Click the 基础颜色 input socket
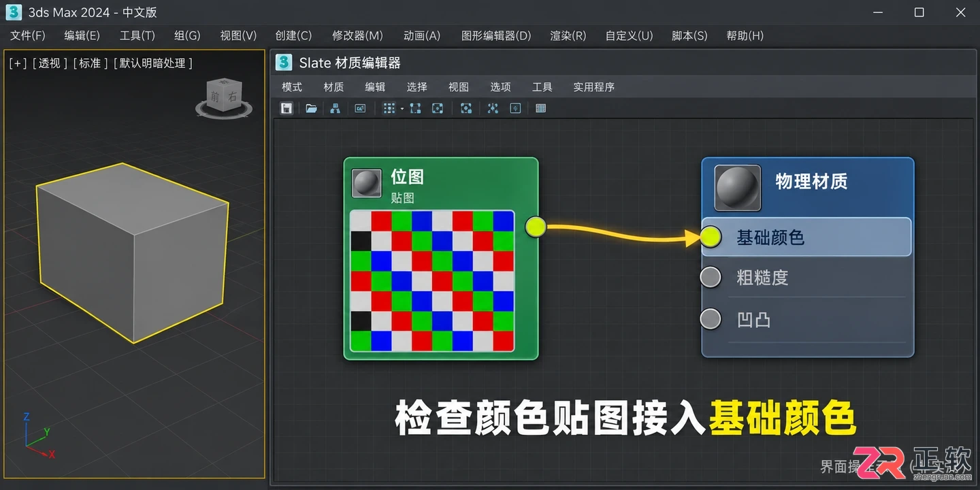This screenshot has height=490, width=980. click(710, 236)
